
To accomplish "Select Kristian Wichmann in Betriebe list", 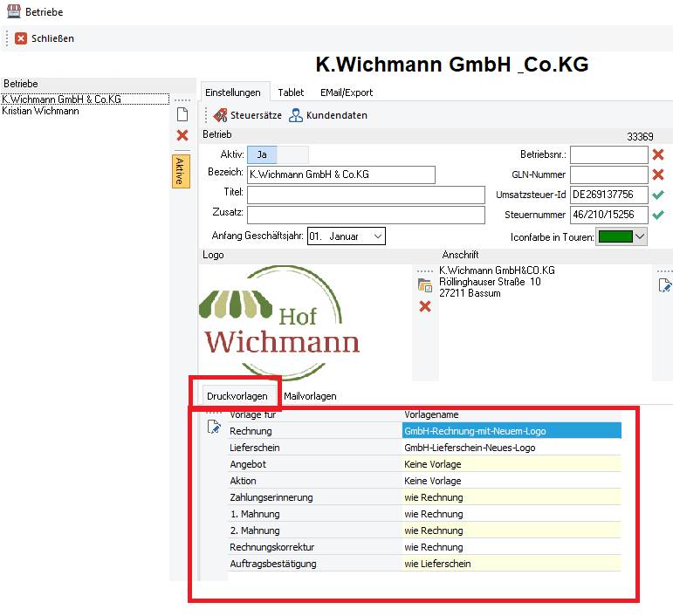I will click(x=41, y=111).
